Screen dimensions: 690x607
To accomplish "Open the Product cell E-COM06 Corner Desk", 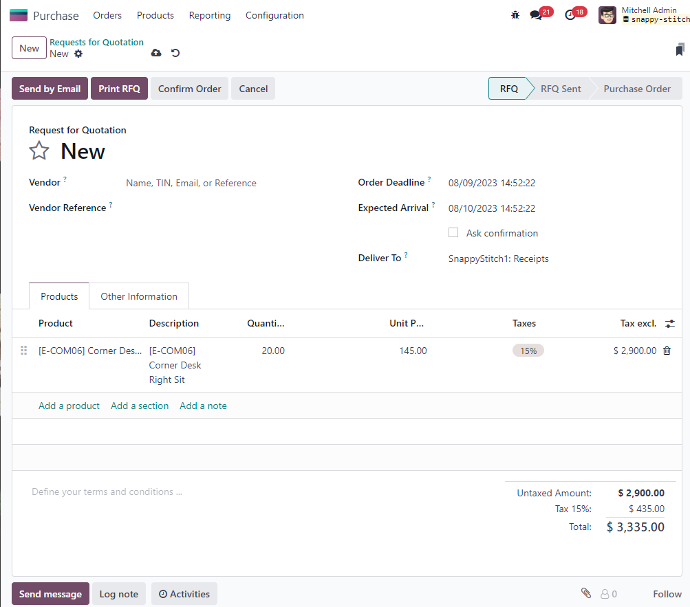I will [x=90, y=351].
